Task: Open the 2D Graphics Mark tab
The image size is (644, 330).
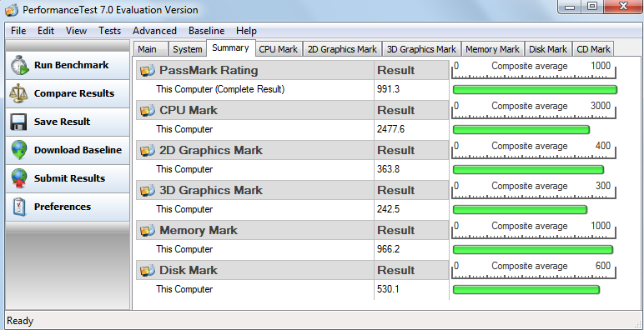Action: click(x=342, y=49)
